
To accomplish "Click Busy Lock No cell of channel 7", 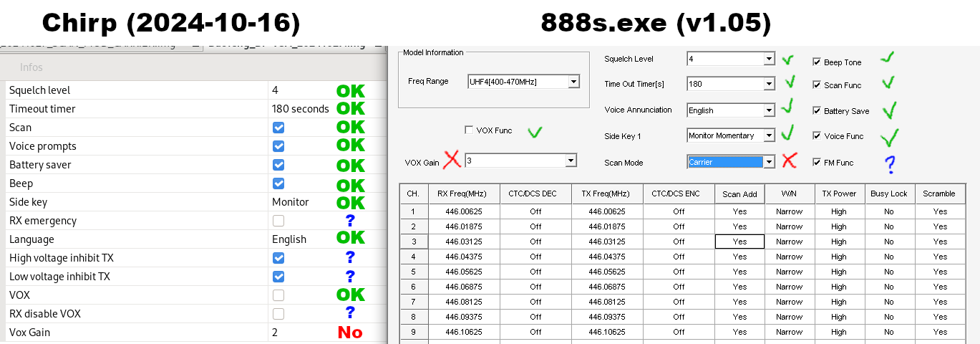I will (889, 302).
